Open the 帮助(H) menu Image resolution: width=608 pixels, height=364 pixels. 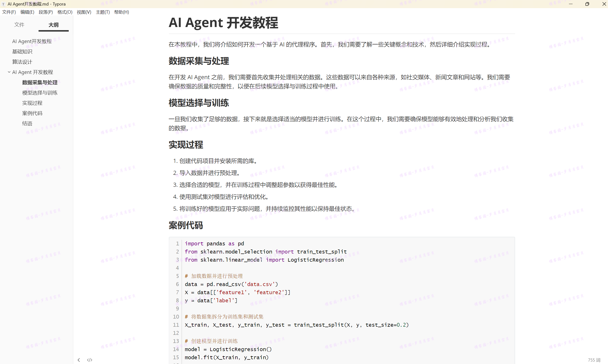[122, 12]
